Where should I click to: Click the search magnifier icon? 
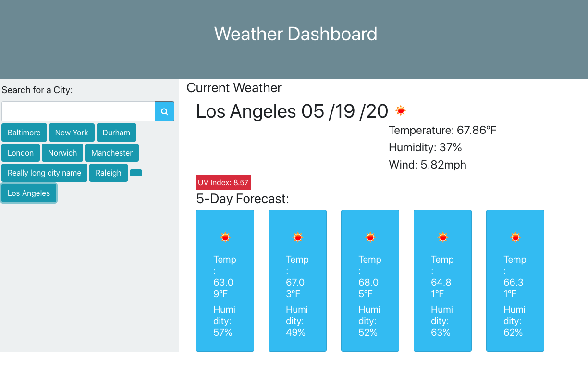coord(164,111)
